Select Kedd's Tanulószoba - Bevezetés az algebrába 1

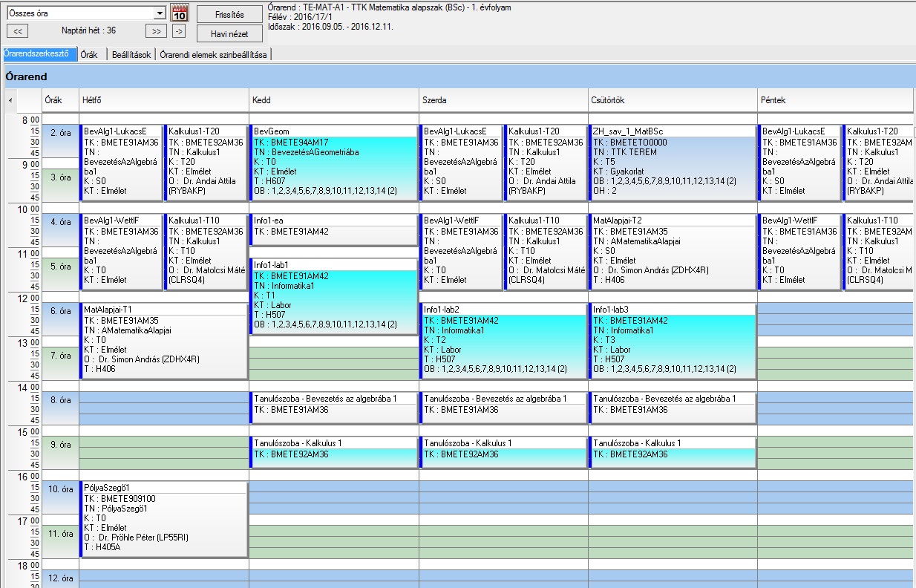pyautogui.click(x=333, y=408)
